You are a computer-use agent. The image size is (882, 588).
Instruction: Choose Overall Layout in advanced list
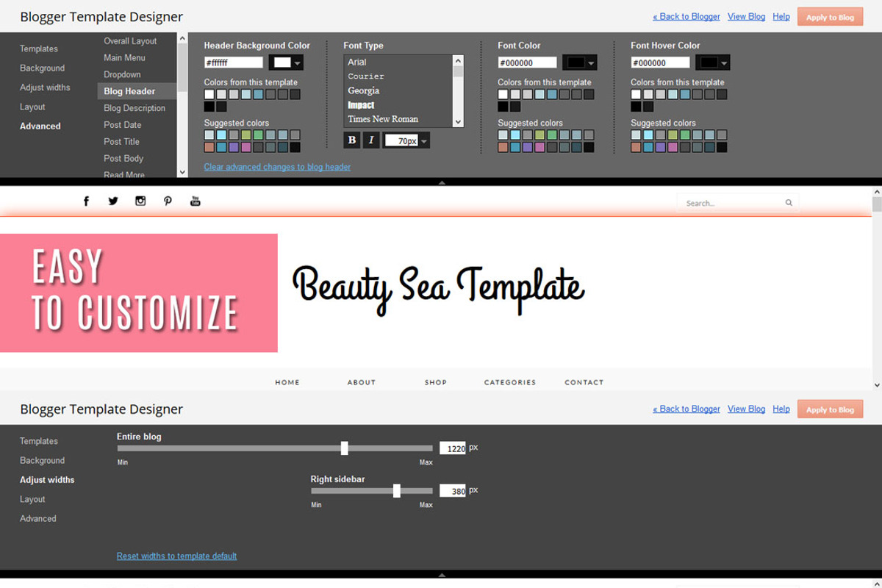130,41
